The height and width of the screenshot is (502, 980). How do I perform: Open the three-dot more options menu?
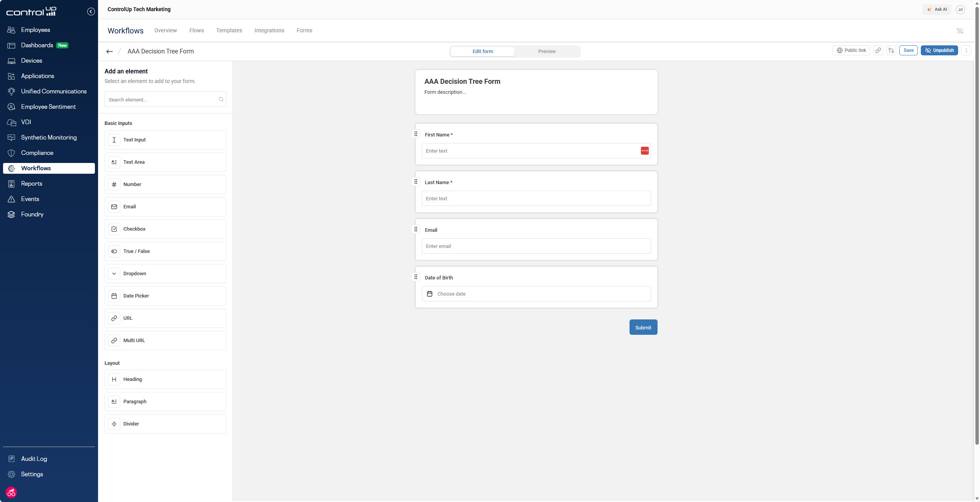coord(966,50)
